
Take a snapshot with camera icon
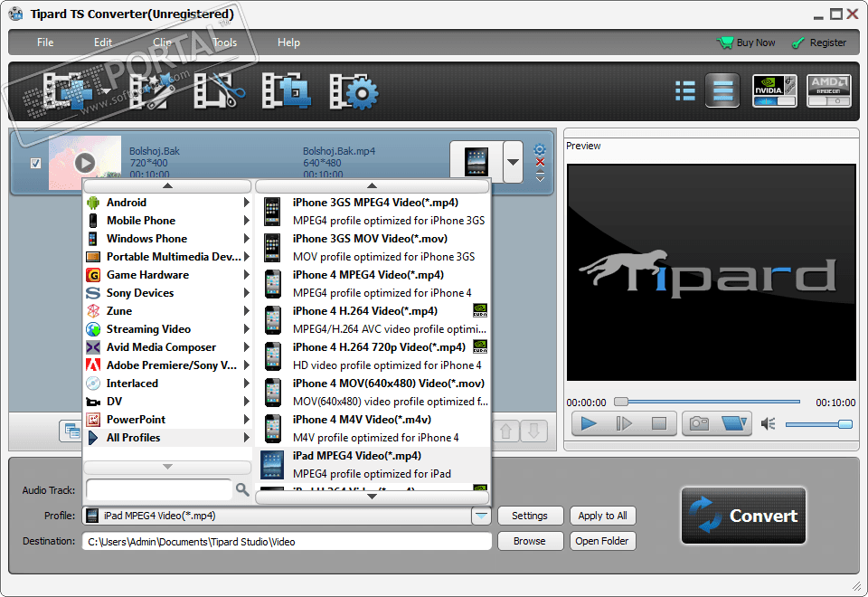(x=699, y=423)
